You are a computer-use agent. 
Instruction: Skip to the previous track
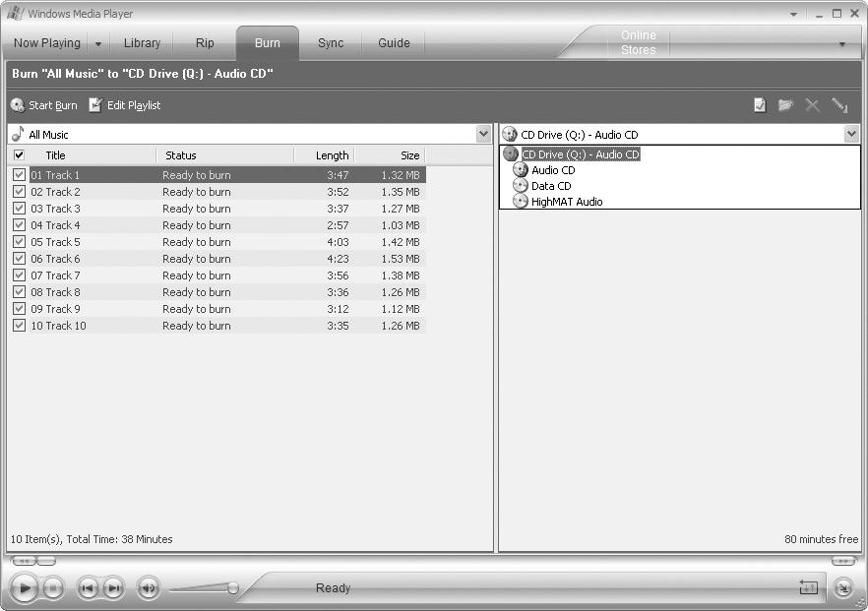tap(87, 587)
